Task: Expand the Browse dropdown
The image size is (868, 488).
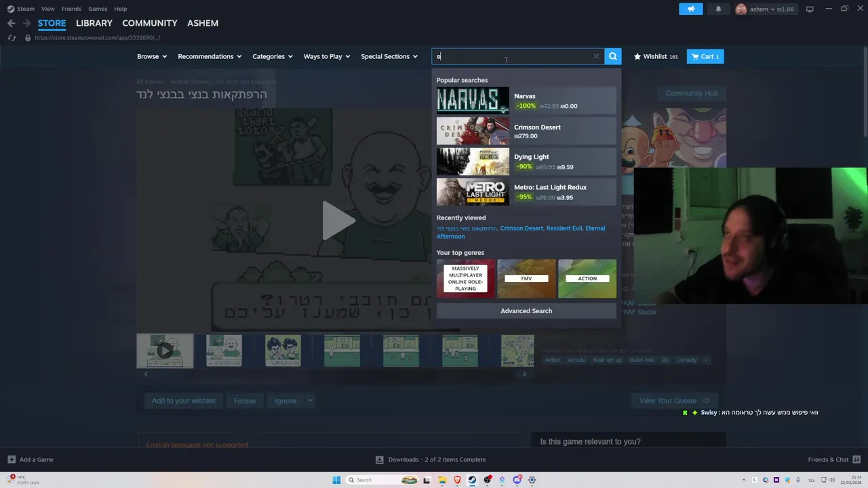Action: click(x=152, y=56)
